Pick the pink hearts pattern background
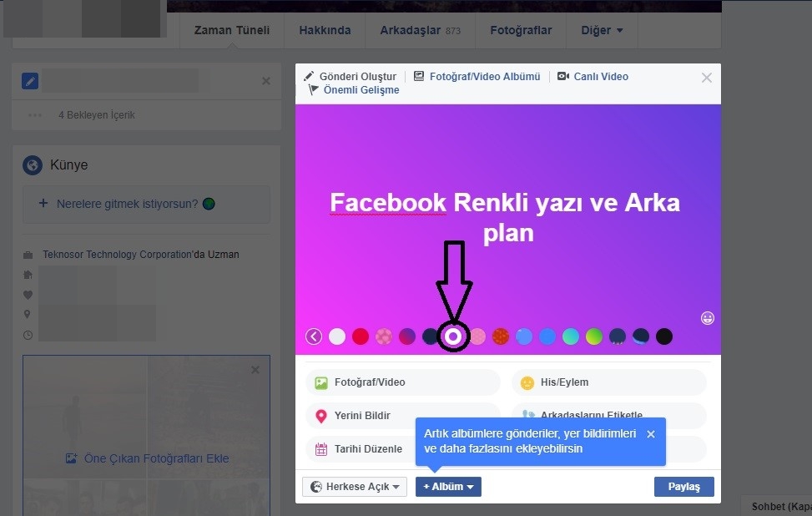The image size is (812, 516). pos(384,336)
